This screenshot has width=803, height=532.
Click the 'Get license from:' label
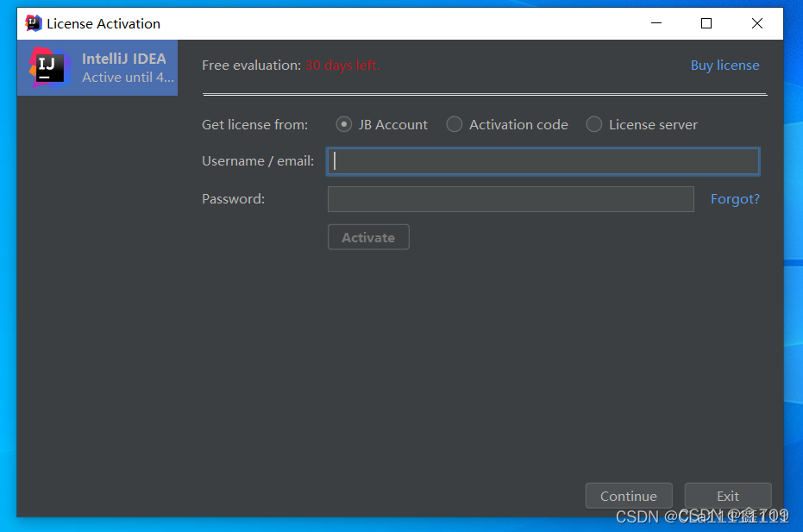[x=255, y=125]
